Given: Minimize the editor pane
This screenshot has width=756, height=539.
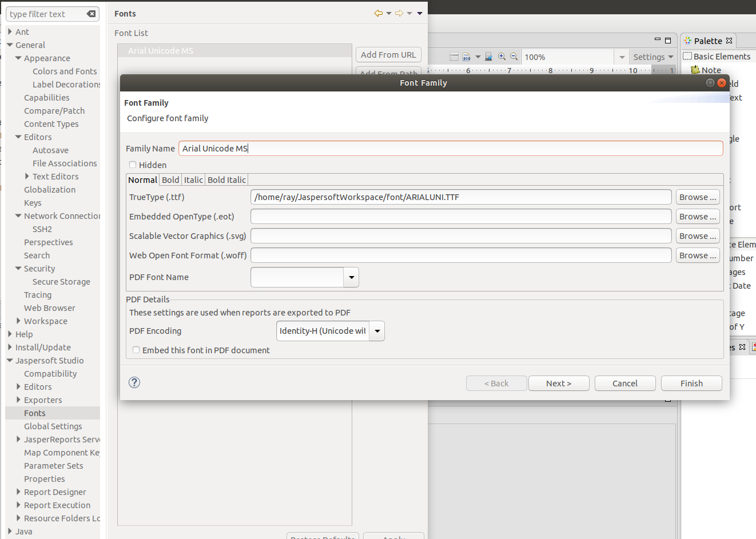Looking at the screenshot, I should point(658,40).
